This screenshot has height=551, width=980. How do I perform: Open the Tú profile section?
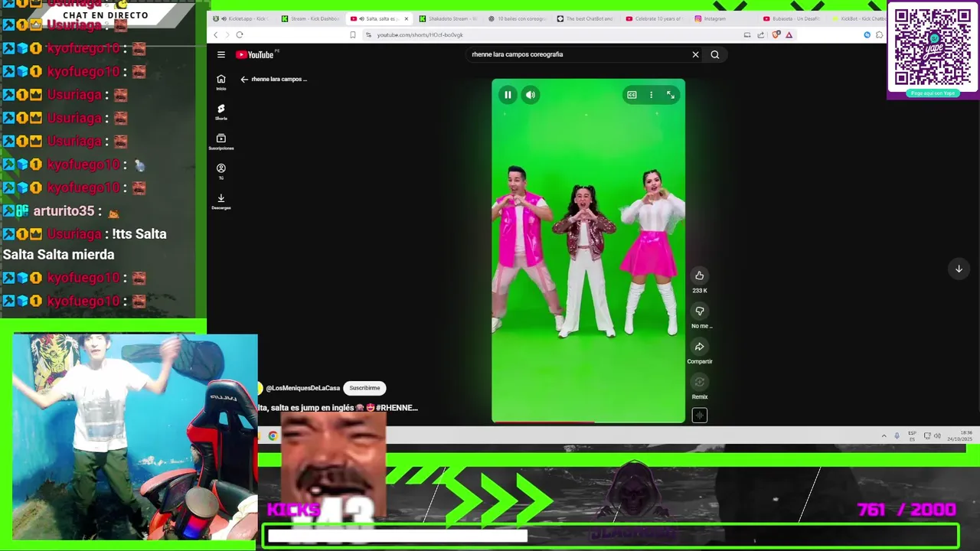point(220,171)
